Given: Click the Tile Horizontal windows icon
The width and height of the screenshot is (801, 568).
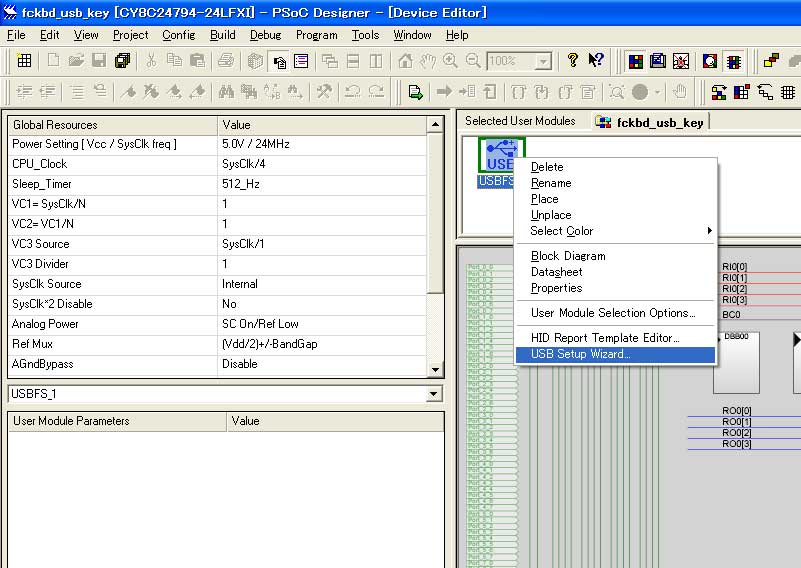Looking at the screenshot, I should click(x=353, y=61).
